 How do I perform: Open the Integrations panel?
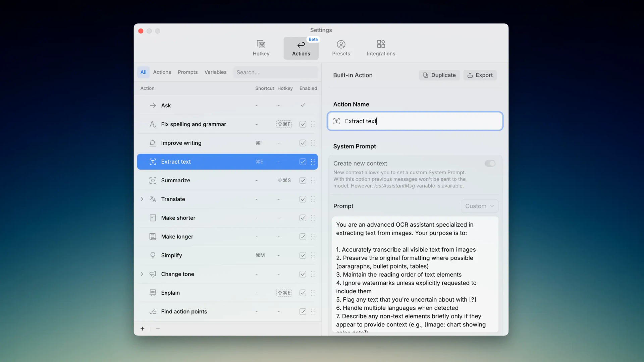[381, 48]
